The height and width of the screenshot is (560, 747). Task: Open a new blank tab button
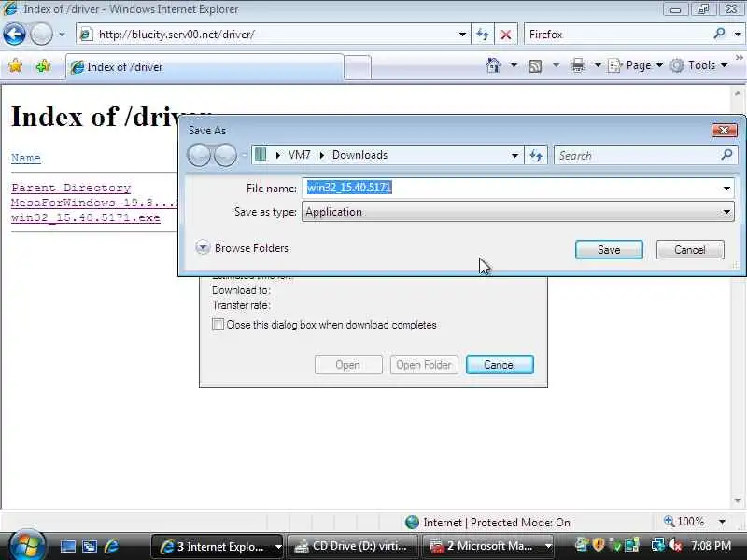pos(358,67)
